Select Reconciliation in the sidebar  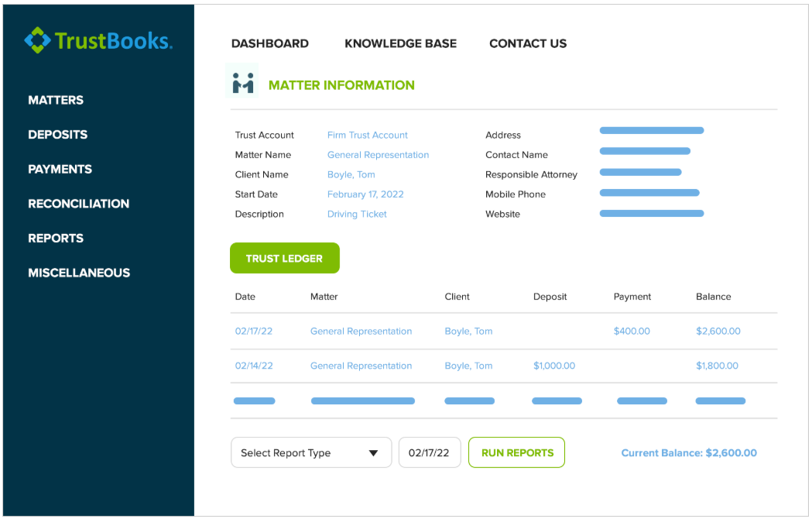pos(79,204)
